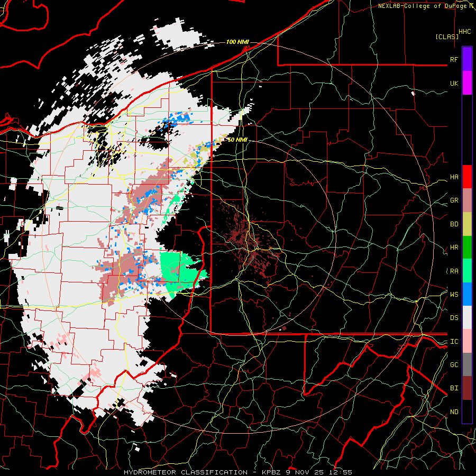Click the RA light green legend swatch

pos(467,271)
